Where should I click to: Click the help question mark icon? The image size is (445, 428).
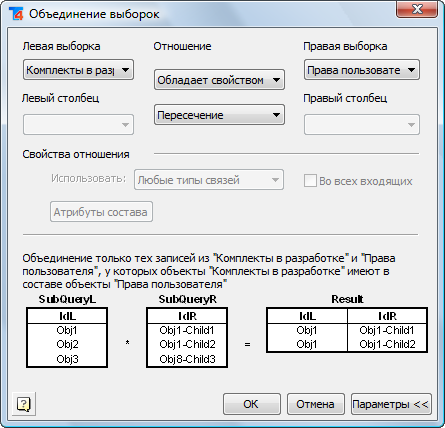[24, 404]
